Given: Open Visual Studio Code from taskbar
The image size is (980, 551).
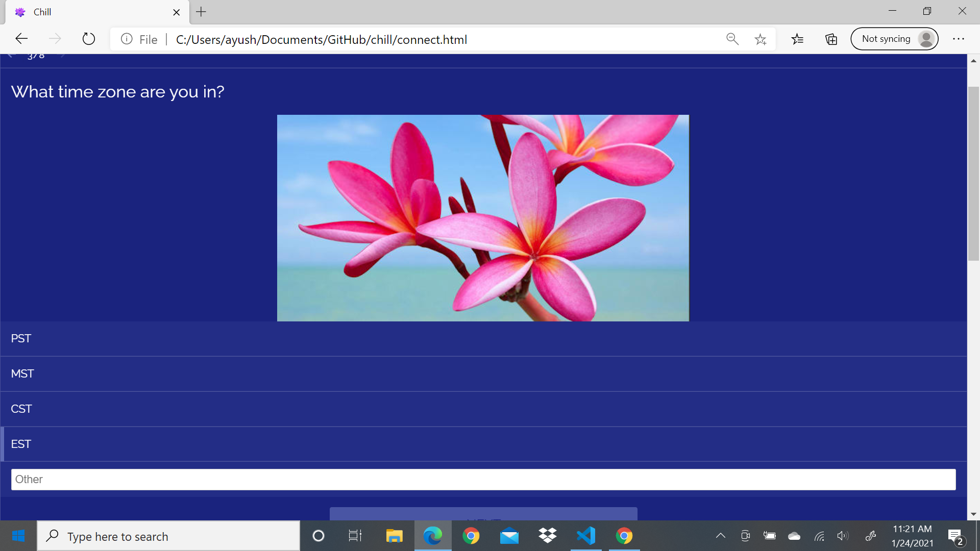Looking at the screenshot, I should click(585, 536).
